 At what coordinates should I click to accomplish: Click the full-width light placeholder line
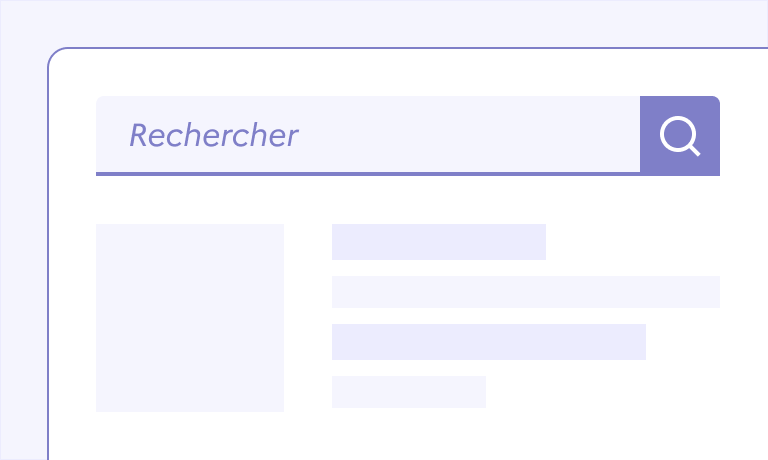click(x=526, y=292)
